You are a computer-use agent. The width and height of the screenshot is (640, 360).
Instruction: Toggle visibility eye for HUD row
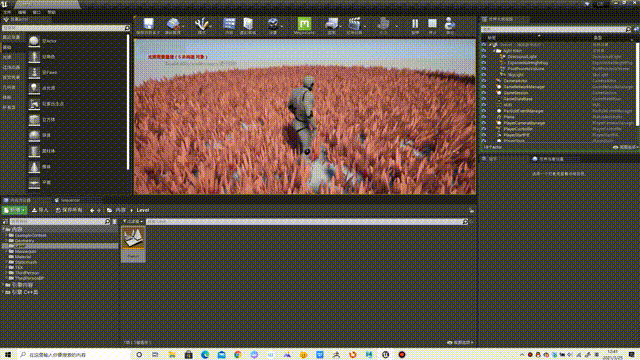coord(484,105)
